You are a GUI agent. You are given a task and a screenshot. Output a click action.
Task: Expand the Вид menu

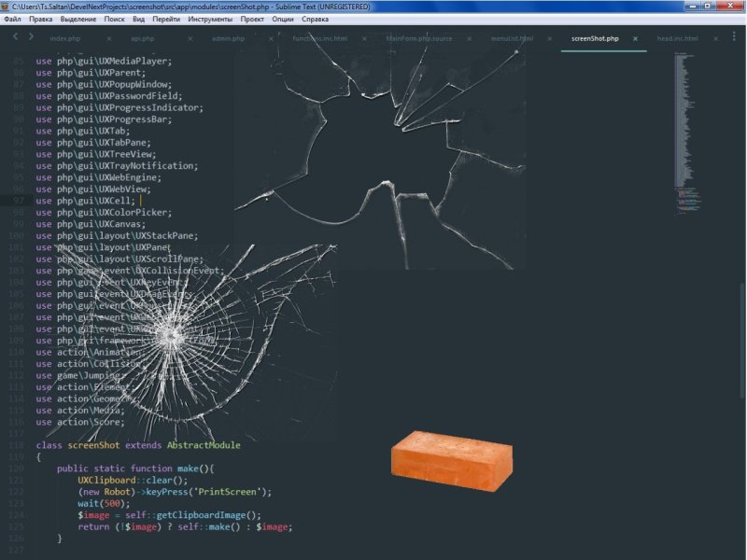[138, 19]
